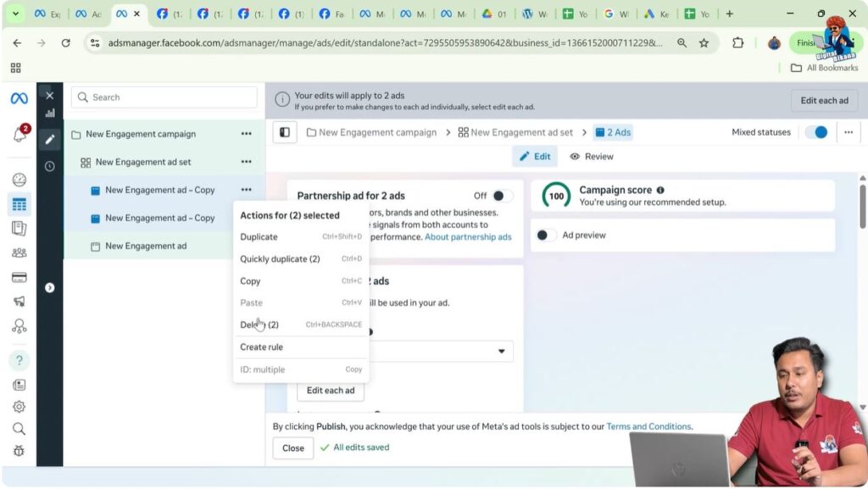Screen dimensions: 868x489
Task: Reload the page in browser
Action: tap(66, 42)
